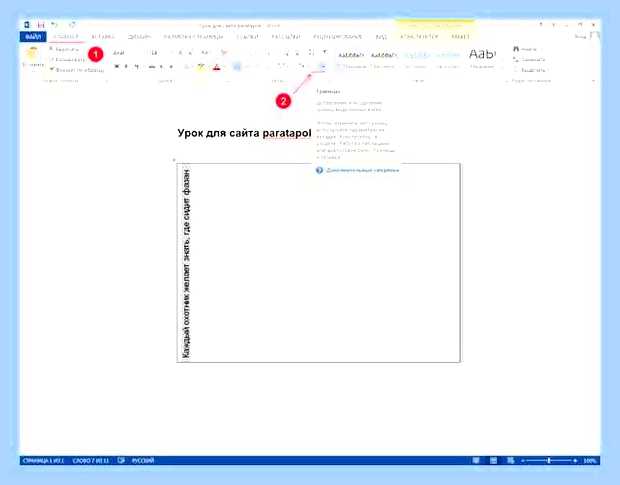620x485 pixels.
Task: Toggle strikethrough formatting
Action: (151, 67)
